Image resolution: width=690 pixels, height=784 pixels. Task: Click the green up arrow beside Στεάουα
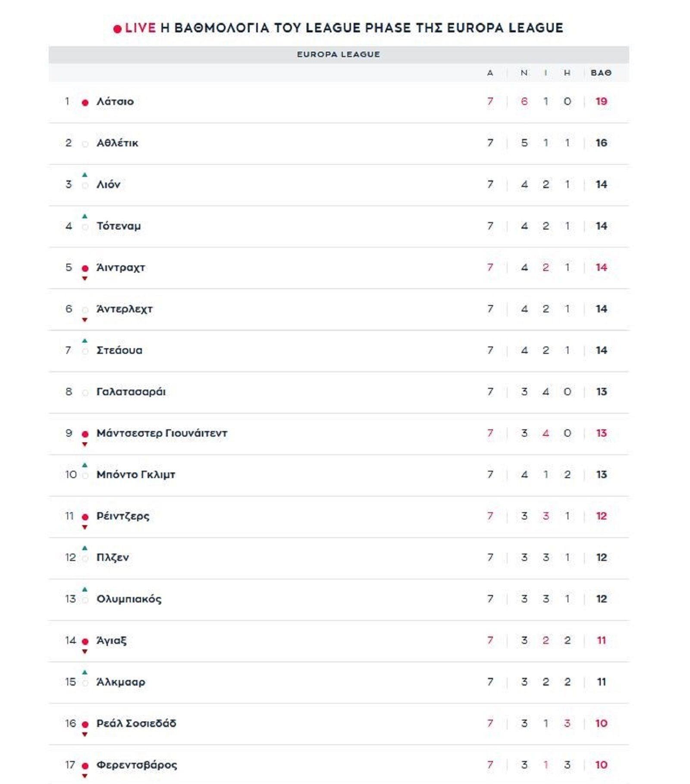click(85, 340)
